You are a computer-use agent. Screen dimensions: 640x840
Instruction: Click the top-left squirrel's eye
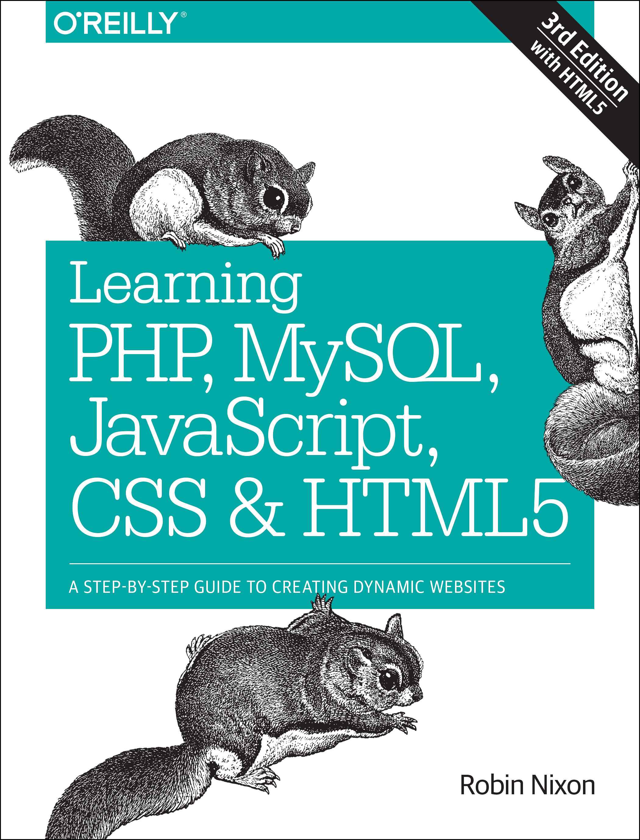(274, 198)
